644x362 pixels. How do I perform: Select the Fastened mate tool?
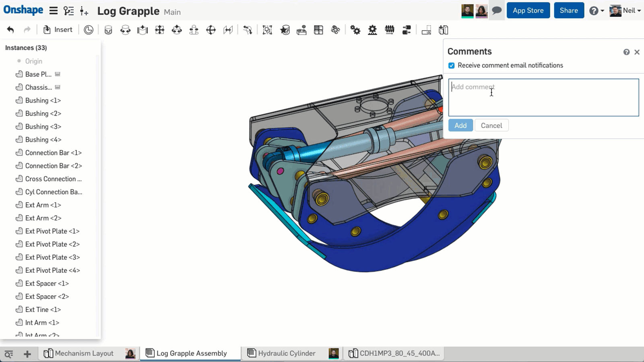pos(108,30)
